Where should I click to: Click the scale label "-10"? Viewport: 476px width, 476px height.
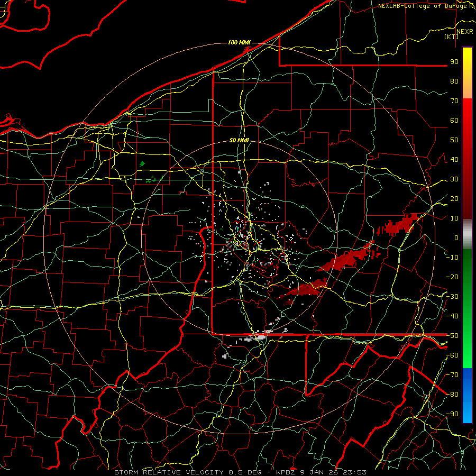point(452,258)
